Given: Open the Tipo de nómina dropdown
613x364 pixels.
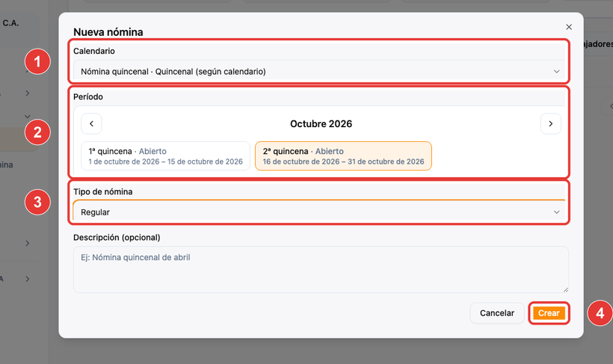Looking at the screenshot, I should tap(319, 212).
